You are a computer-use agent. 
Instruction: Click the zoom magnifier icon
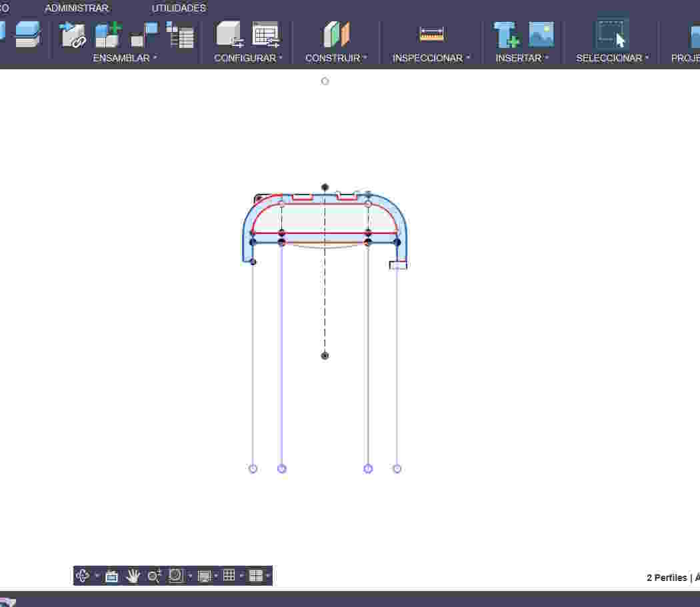pyautogui.click(x=154, y=576)
